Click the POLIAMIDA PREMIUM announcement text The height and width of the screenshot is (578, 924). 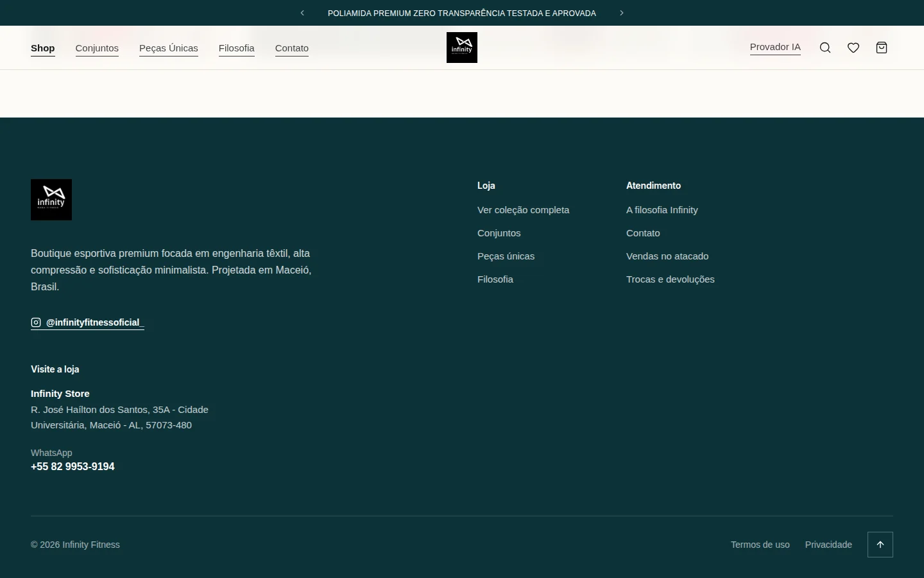(462, 13)
